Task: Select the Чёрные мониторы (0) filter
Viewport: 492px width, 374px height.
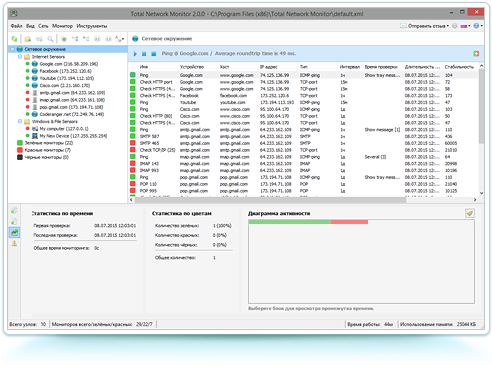Action: tap(46, 157)
